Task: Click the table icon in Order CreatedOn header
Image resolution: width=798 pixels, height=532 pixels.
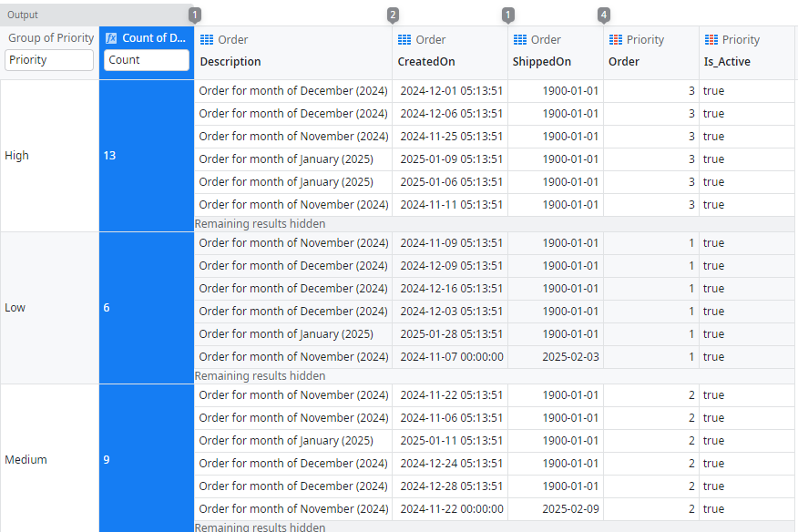Action: click(404, 40)
